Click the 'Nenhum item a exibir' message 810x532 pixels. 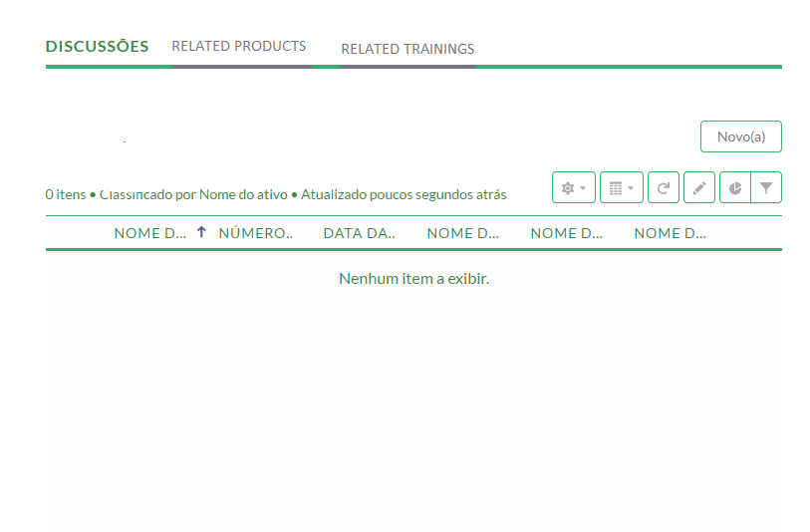click(x=413, y=278)
